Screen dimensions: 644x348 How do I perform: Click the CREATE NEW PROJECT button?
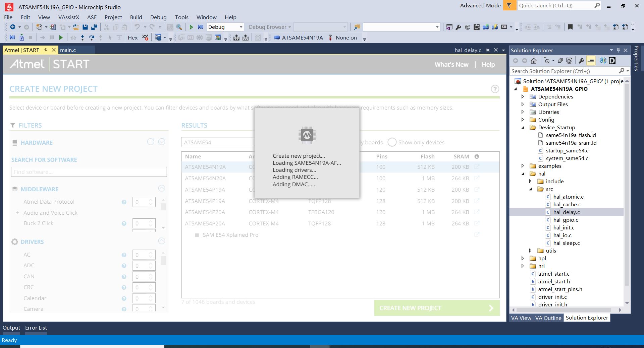(437, 308)
